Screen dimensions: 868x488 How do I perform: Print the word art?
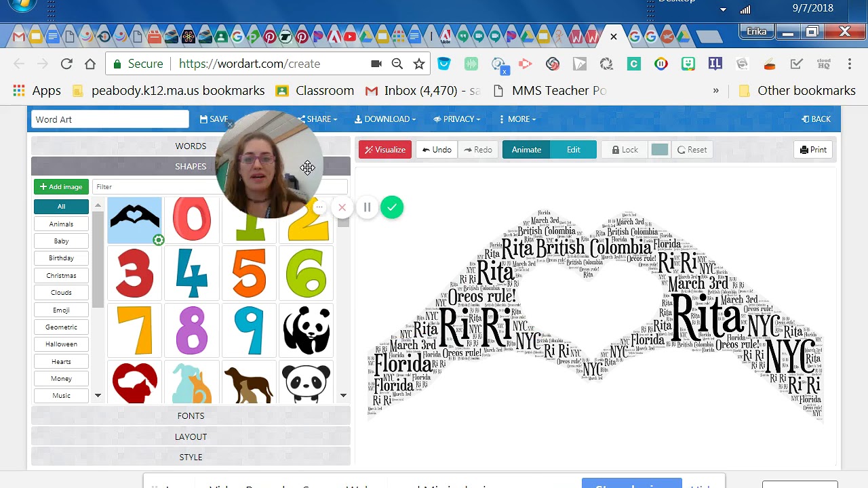pos(813,150)
